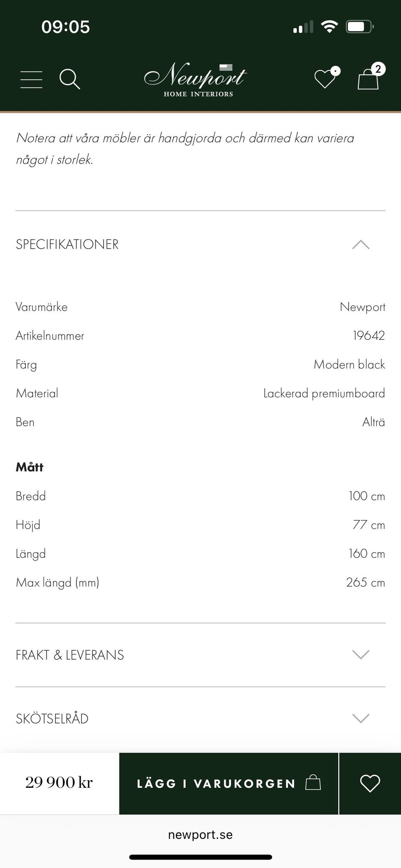This screenshot has width=401, height=868.
Task: Tap the battery status icon
Action: 359,27
